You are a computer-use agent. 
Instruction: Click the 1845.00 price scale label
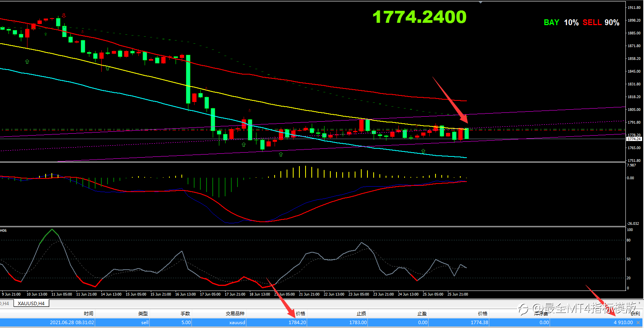pyautogui.click(x=634, y=71)
